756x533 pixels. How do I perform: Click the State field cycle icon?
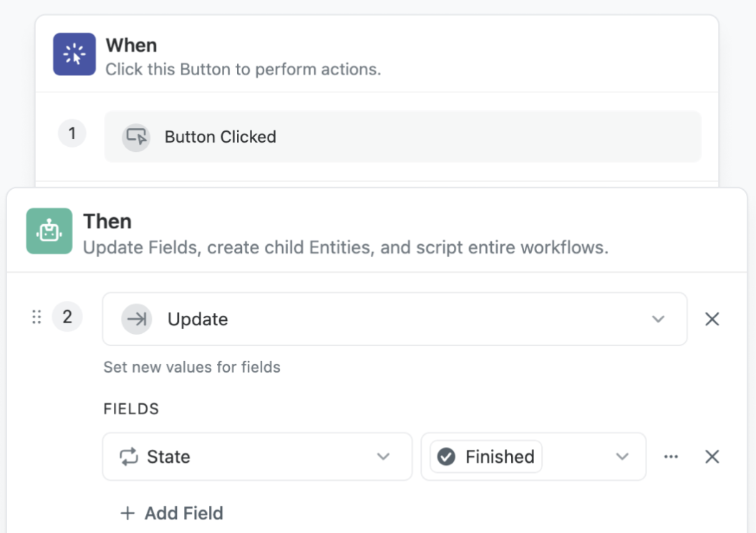pos(129,456)
